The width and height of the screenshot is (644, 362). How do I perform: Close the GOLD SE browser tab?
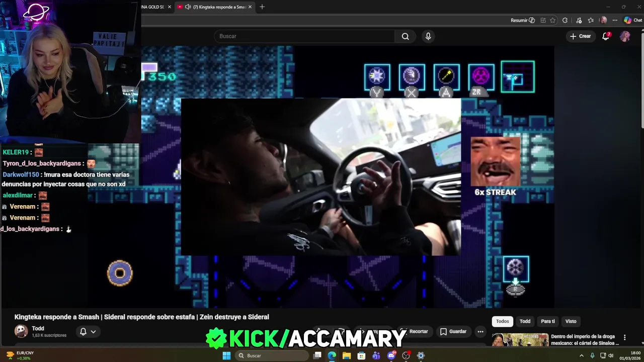click(170, 7)
